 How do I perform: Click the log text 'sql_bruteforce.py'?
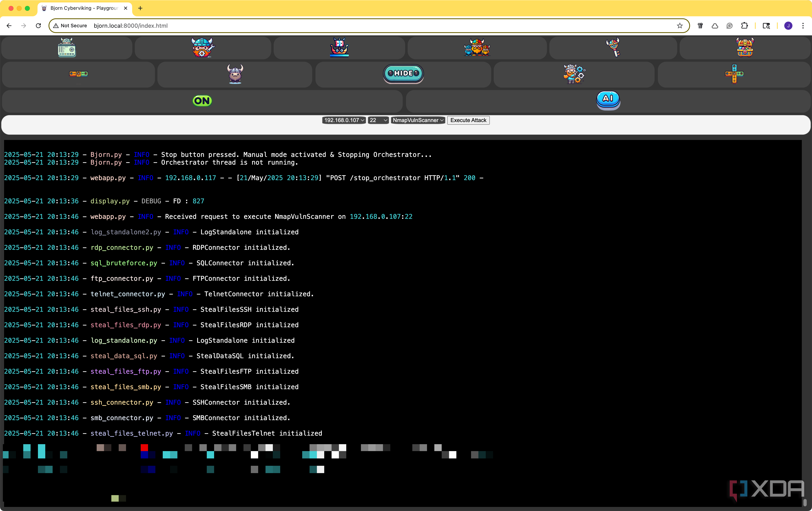point(124,263)
